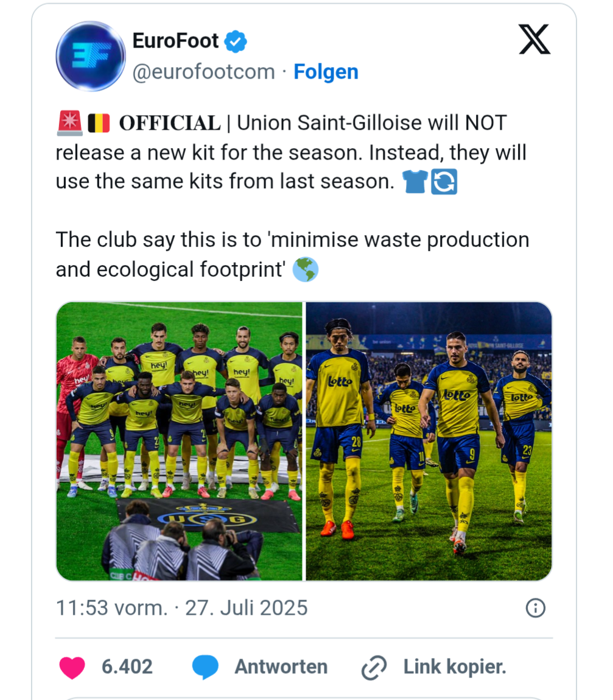Viewport: 613px width, 700px height.
Task: Open the team lineup photo
Action: [179, 441]
